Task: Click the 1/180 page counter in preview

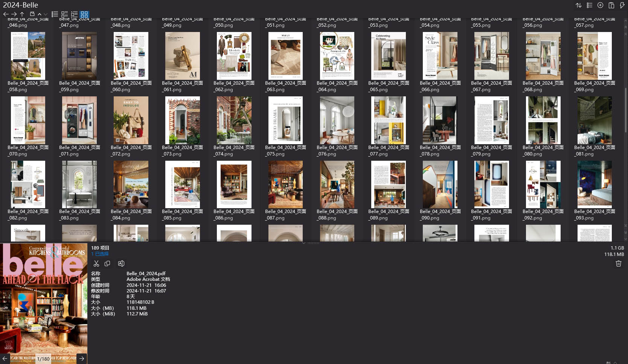Action: coord(43,359)
